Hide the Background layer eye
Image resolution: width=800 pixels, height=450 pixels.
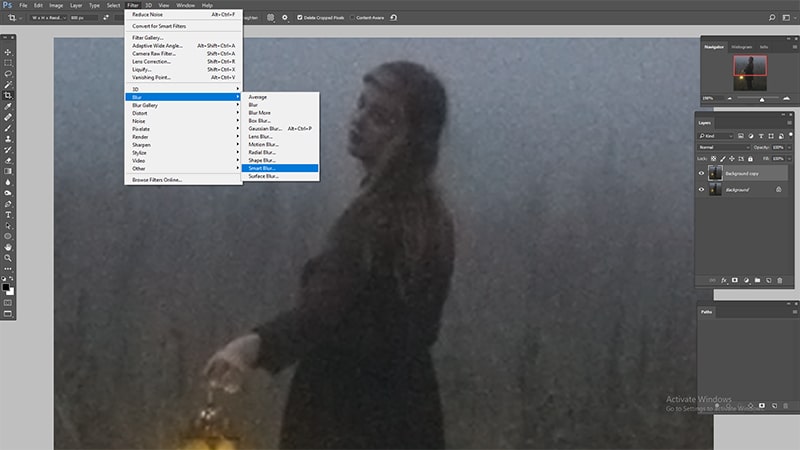[x=701, y=190]
